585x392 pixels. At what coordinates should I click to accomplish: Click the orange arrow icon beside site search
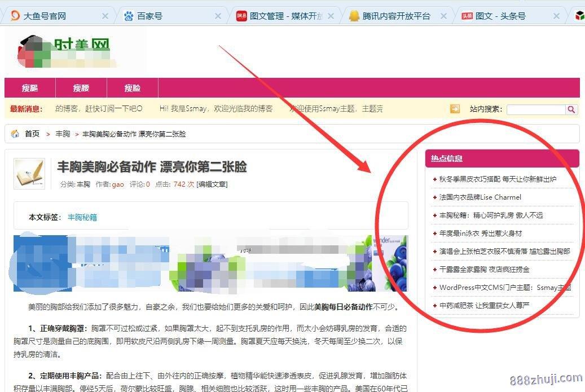[x=455, y=109]
